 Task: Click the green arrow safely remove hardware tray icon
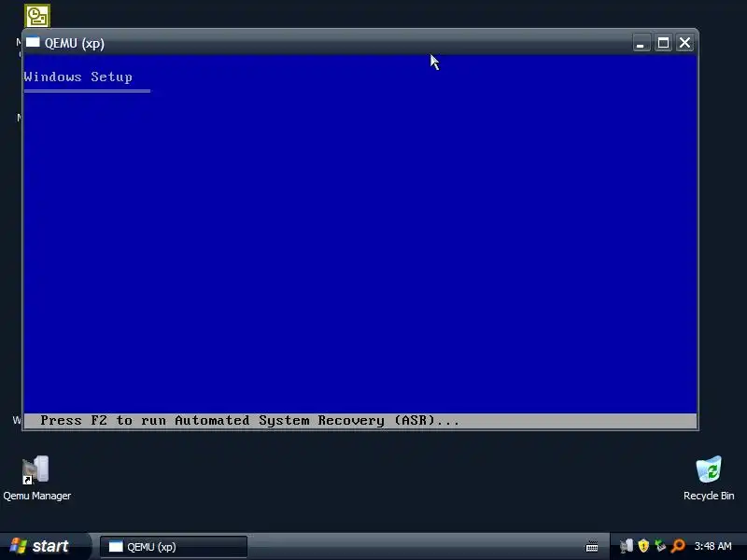click(660, 546)
